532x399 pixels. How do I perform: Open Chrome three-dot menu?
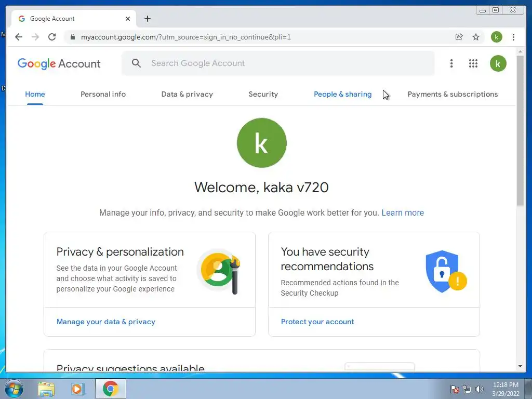tap(513, 37)
